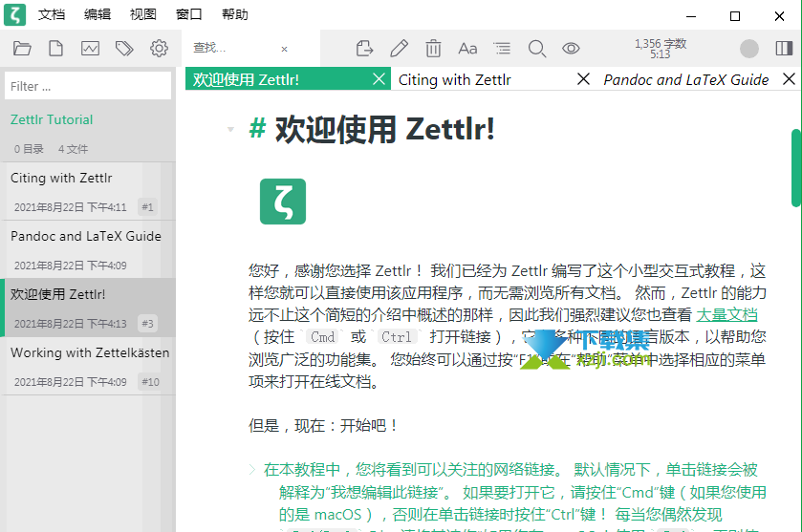This screenshot has width=802, height=532.
Task: Click the Cmd inline code text
Action: coord(323,337)
